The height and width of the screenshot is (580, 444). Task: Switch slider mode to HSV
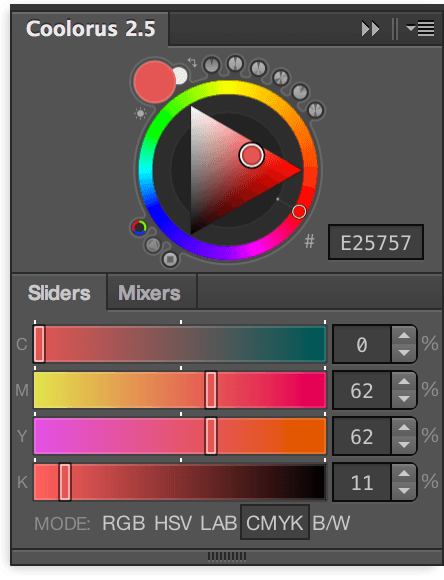173,523
